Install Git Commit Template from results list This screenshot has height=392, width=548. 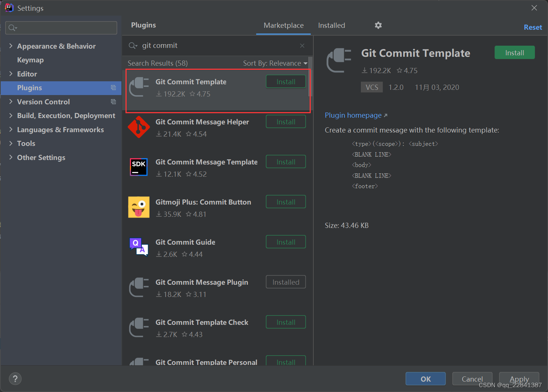[286, 82]
